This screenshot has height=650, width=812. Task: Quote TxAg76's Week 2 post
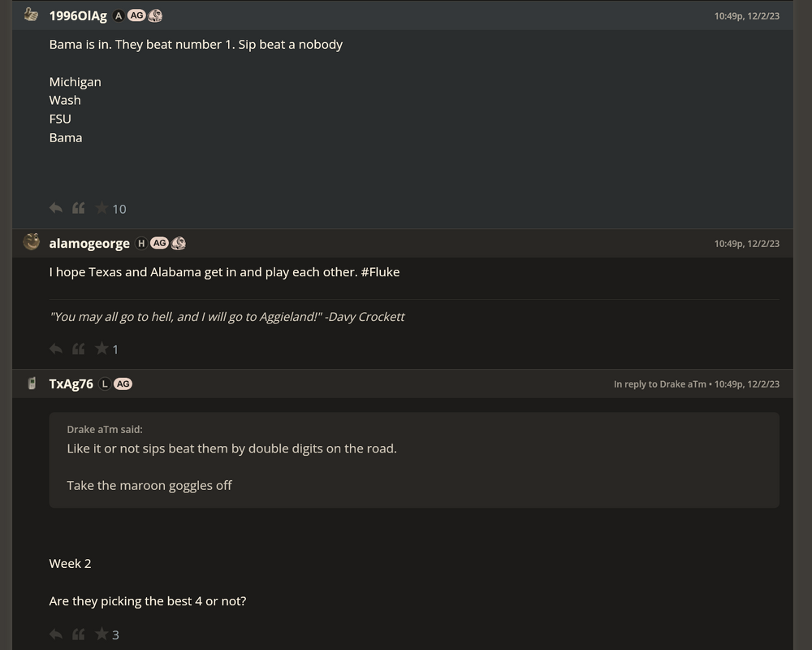(79, 634)
